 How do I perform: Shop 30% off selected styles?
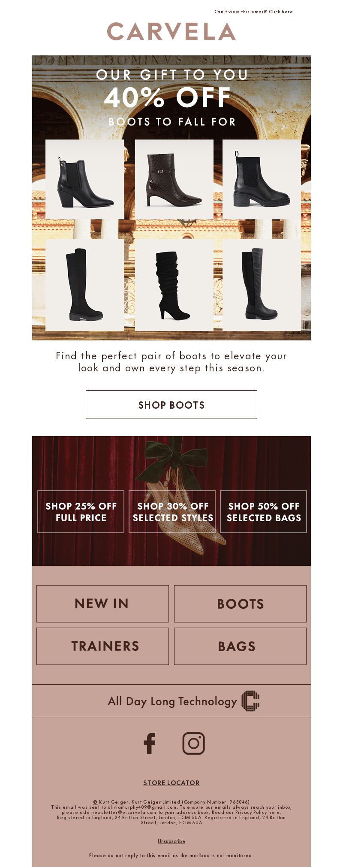click(172, 512)
